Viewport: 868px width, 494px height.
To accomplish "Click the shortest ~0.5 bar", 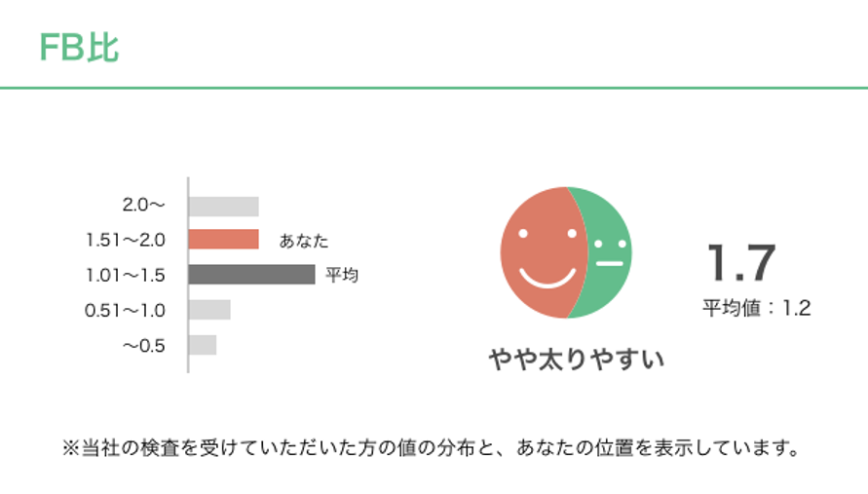I will [203, 345].
